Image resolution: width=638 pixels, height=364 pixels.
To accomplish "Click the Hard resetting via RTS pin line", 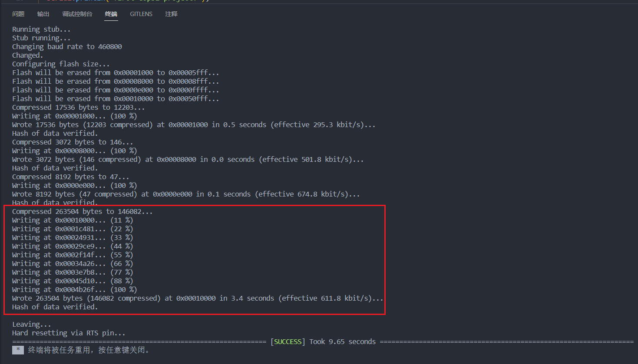I will (x=69, y=333).
